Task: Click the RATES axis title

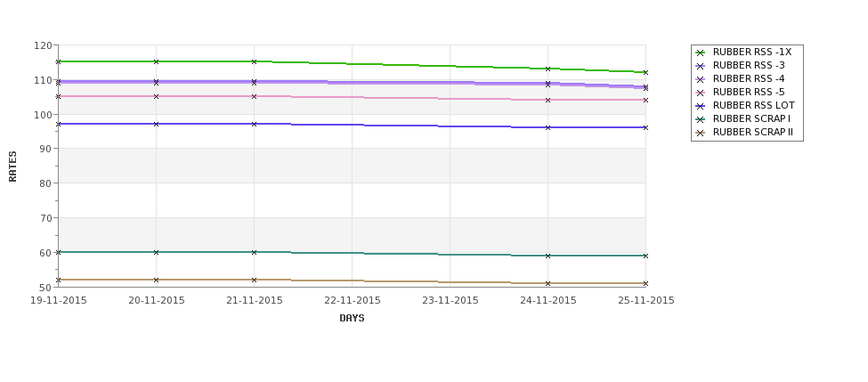Action: tap(12, 167)
